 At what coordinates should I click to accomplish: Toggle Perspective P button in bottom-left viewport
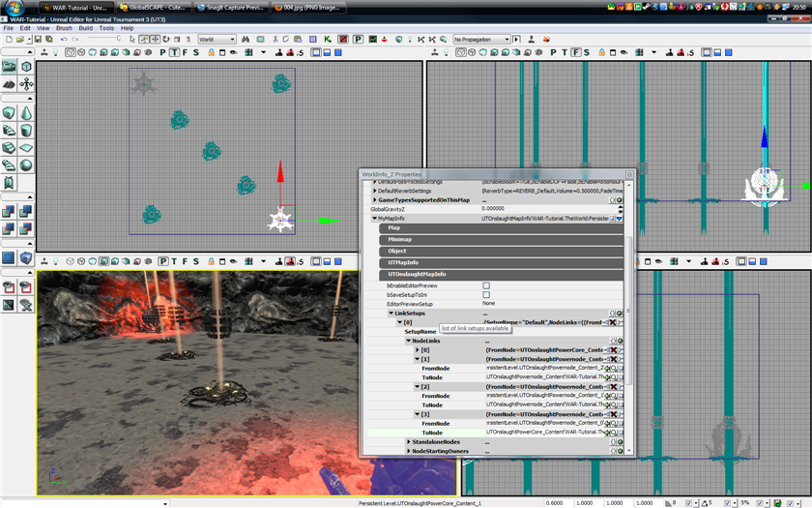(x=163, y=261)
